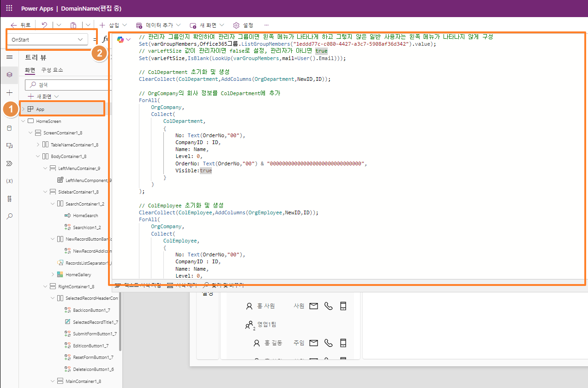Open the Search magnifier icon in left sidebar
Viewport: 588px width, 388px height.
click(9, 216)
